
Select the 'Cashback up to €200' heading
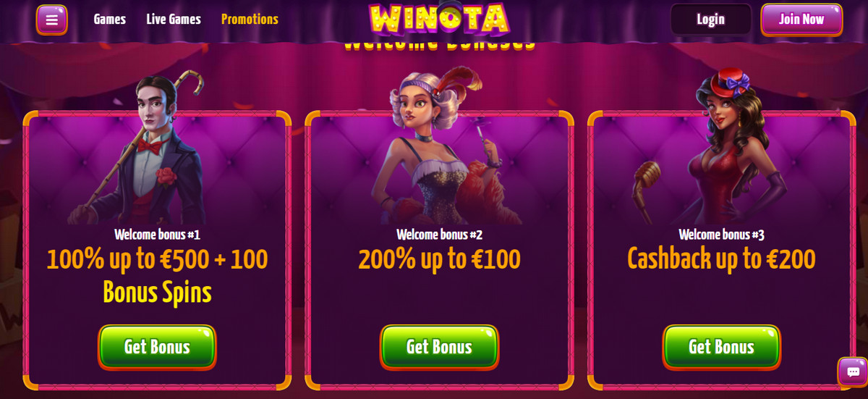[721, 259]
